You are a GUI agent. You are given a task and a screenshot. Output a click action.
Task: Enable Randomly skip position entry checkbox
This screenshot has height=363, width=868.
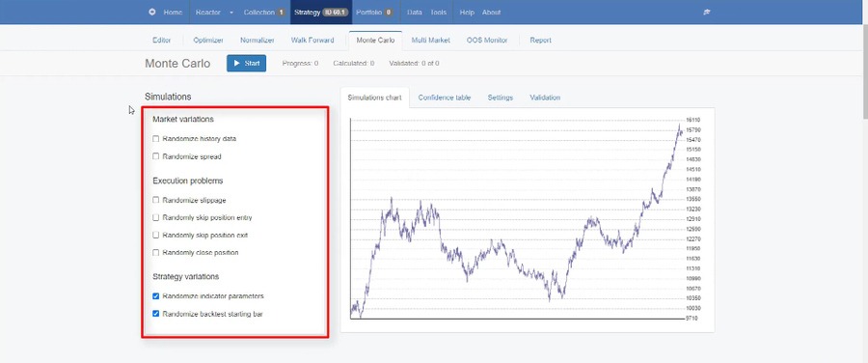[155, 218]
